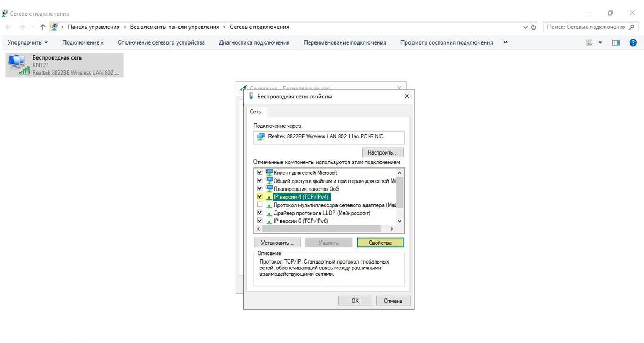Toggle Драйвер протокола LLDP checkbox
644x343 pixels.
tap(260, 213)
